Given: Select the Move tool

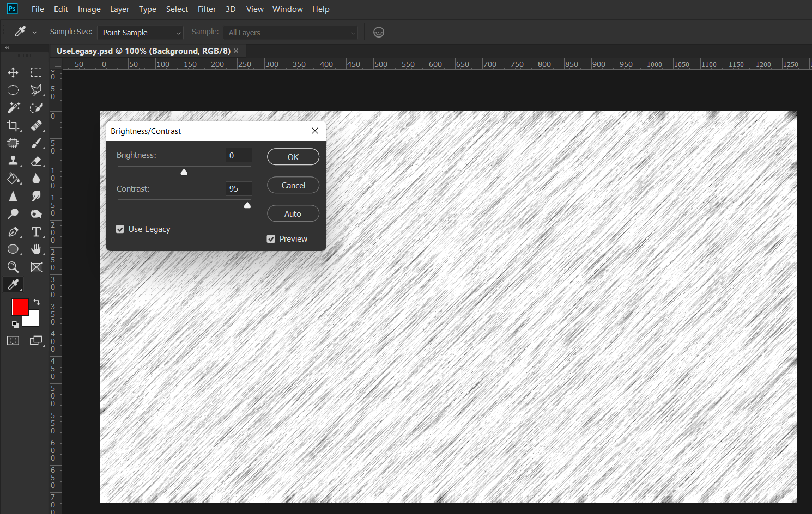Looking at the screenshot, I should coord(13,72).
